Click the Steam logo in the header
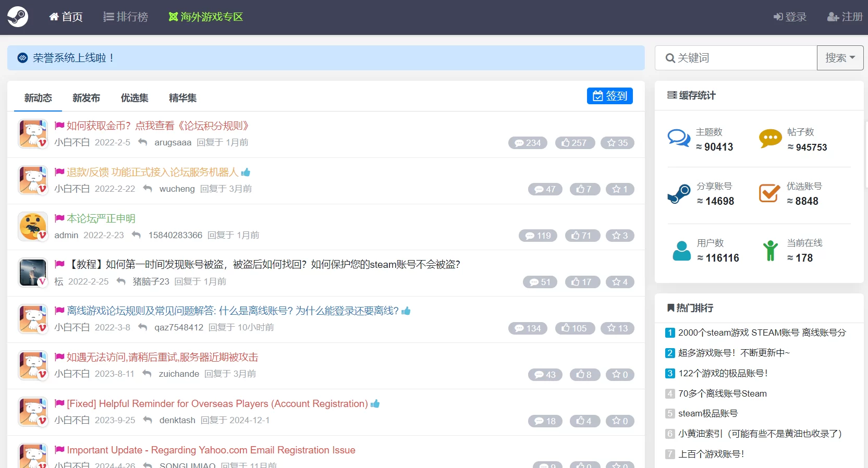Viewport: 868px width, 468px height. 18,17
